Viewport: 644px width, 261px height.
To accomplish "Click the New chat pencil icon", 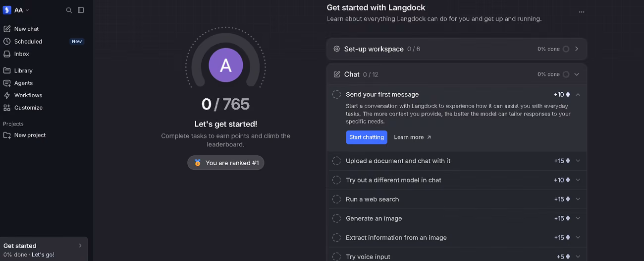I will [7, 29].
